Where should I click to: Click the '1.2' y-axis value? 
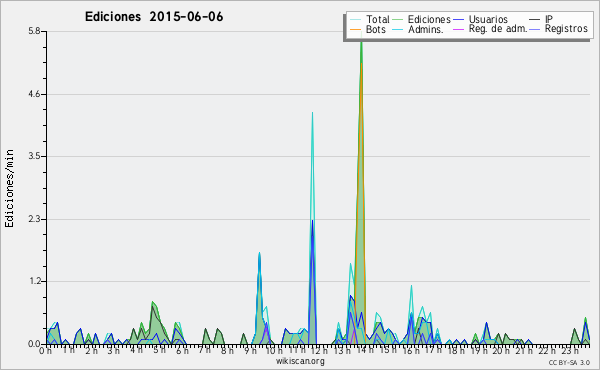pyautogui.click(x=34, y=282)
